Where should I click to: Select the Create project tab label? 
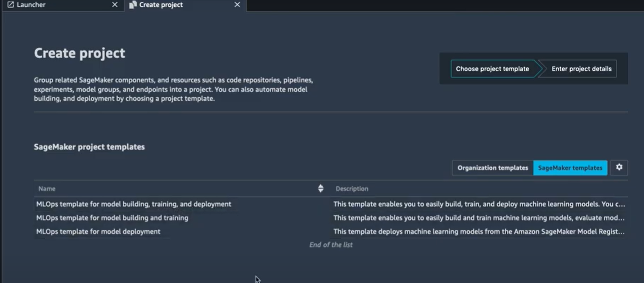point(161,5)
